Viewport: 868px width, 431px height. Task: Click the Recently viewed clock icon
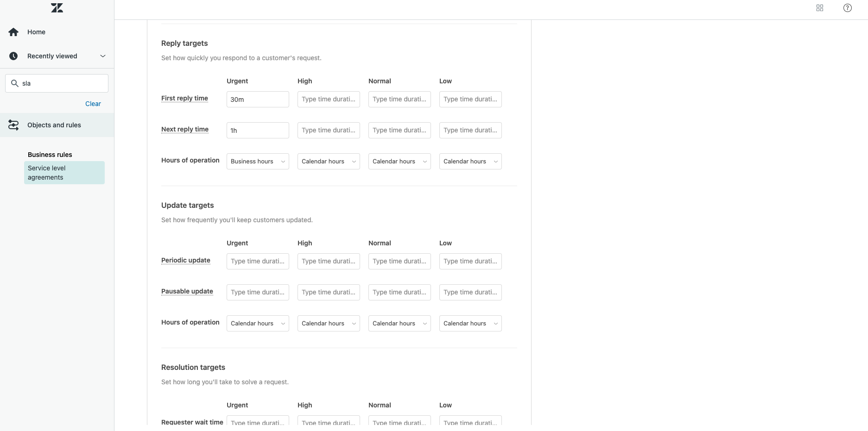click(13, 56)
